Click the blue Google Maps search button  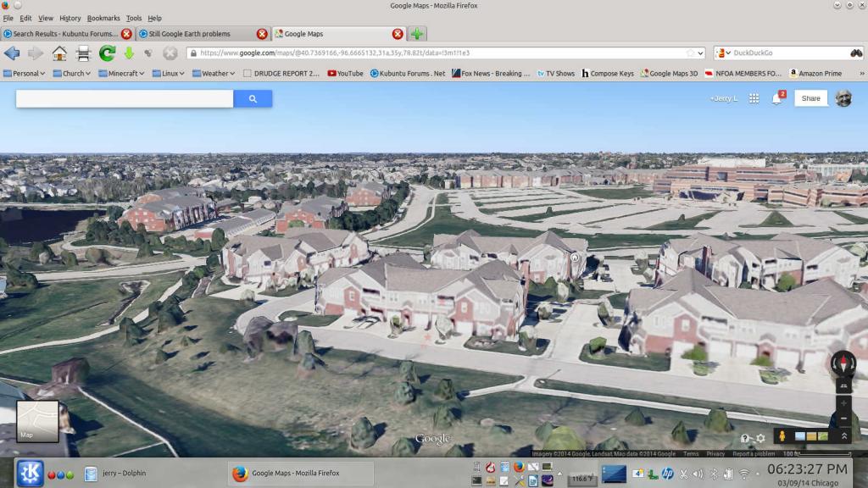click(x=253, y=99)
